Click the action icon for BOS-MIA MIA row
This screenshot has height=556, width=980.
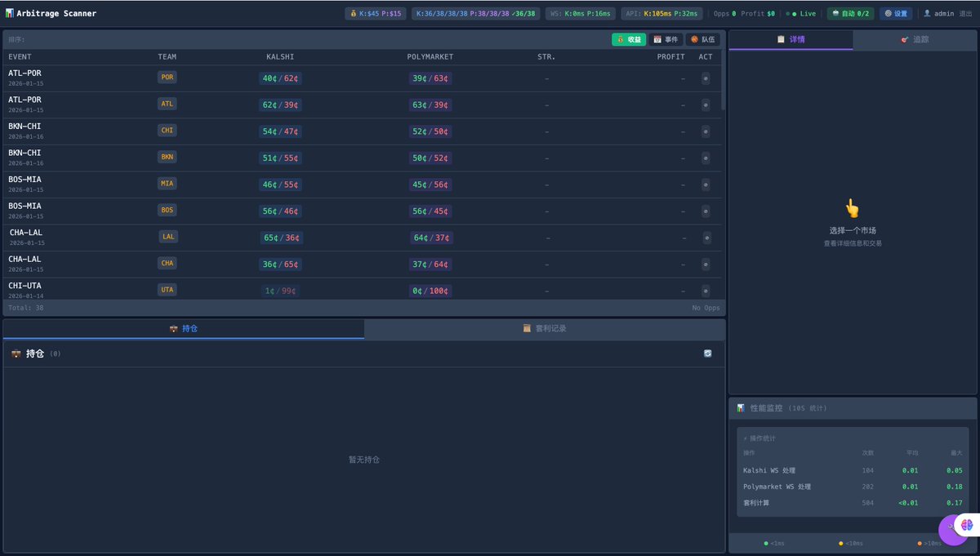[706, 185]
